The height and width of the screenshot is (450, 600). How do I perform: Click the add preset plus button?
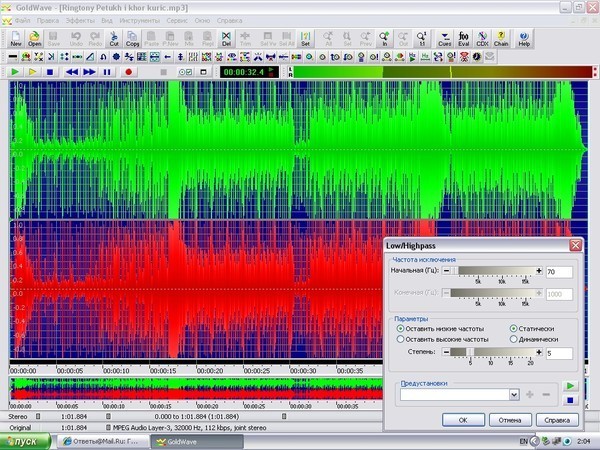530,395
